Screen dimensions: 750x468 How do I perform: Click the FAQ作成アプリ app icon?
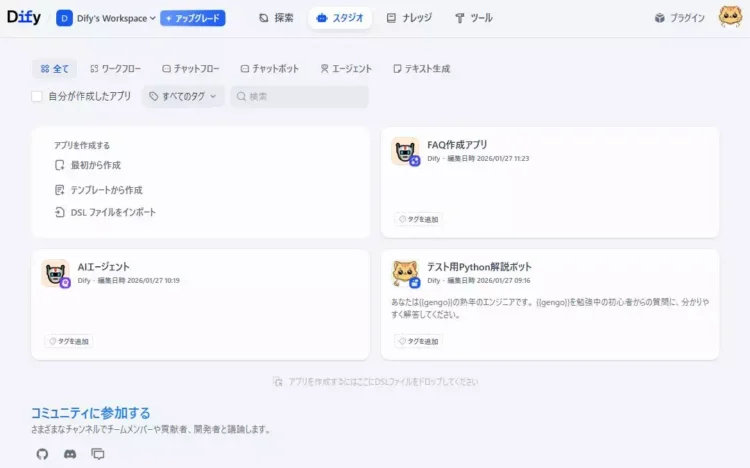tap(405, 152)
